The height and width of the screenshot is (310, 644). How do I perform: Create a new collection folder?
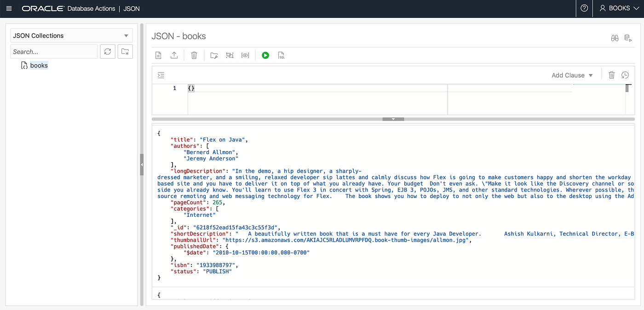125,51
